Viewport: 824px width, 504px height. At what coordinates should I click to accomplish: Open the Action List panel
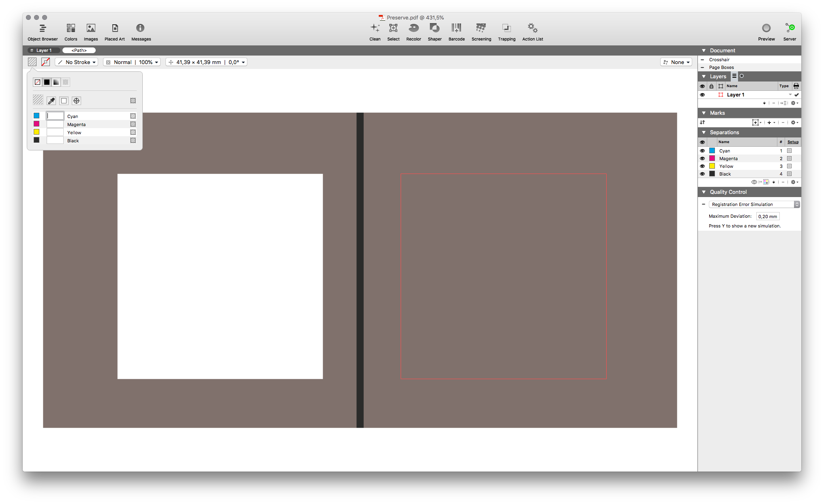(532, 32)
